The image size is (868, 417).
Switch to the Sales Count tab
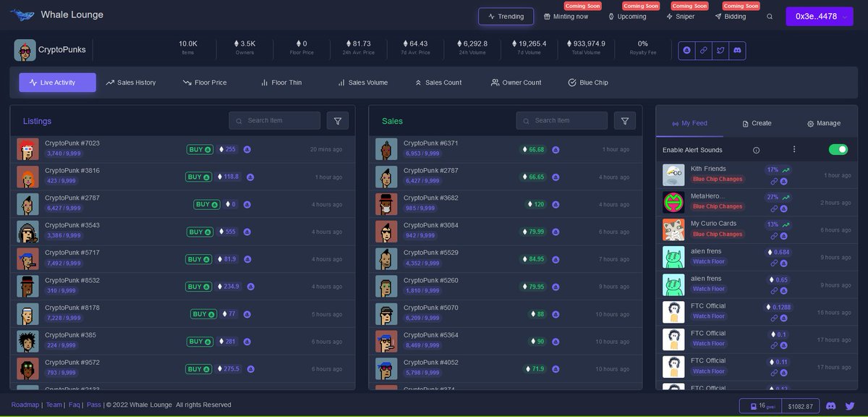pyautogui.click(x=438, y=83)
